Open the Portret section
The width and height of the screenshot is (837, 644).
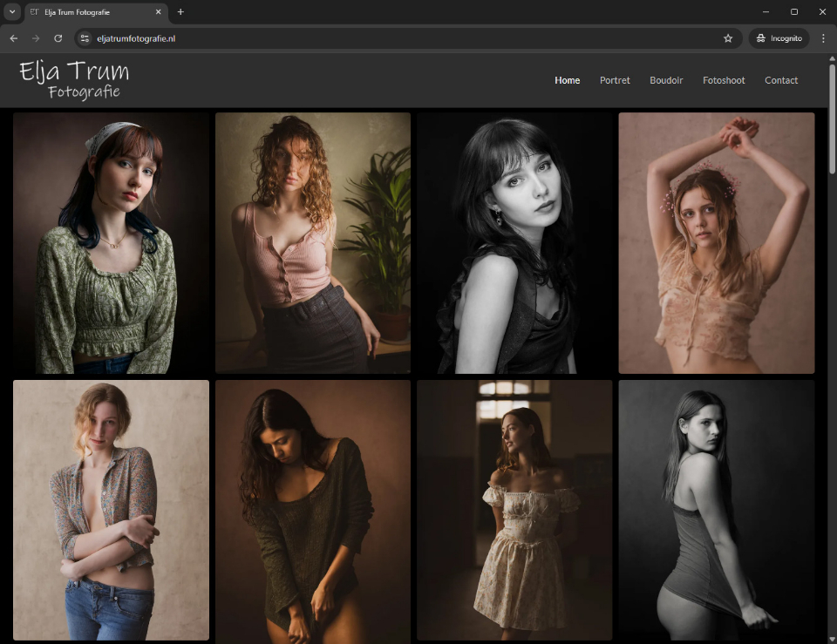tap(615, 79)
